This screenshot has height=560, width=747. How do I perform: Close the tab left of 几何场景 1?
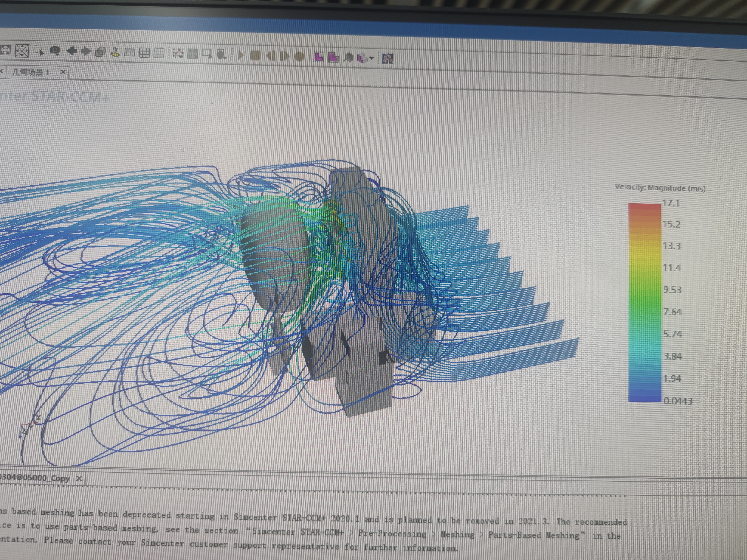click(x=2, y=71)
